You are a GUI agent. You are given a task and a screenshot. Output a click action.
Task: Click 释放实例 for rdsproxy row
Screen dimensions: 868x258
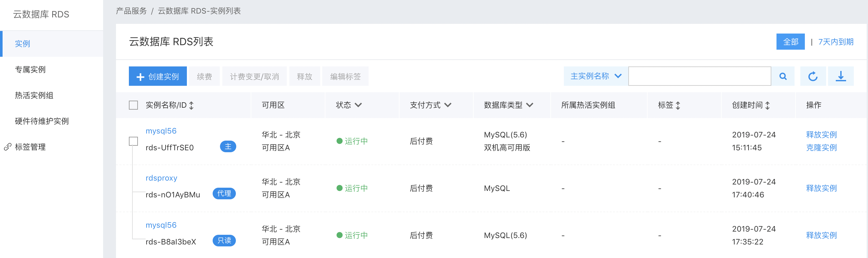[x=821, y=188]
